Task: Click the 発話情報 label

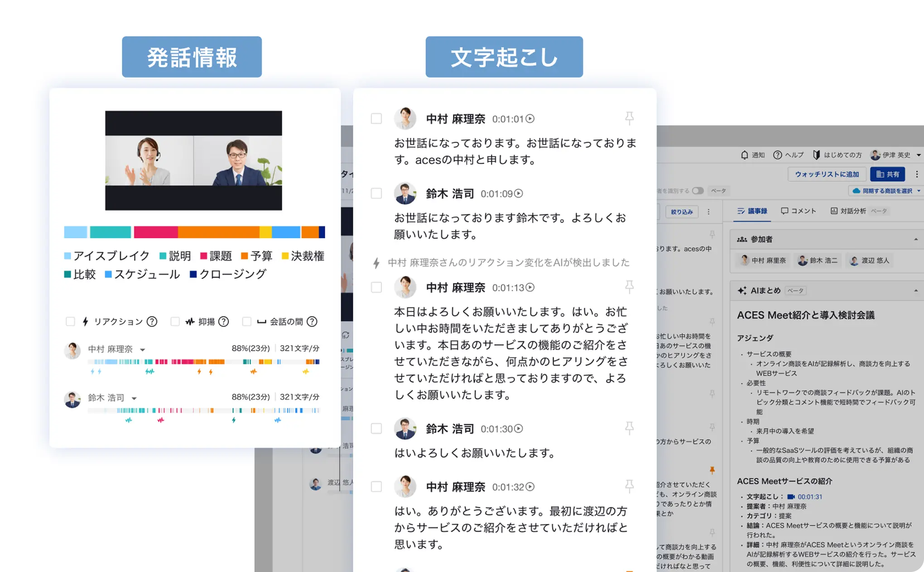Action: pyautogui.click(x=192, y=57)
